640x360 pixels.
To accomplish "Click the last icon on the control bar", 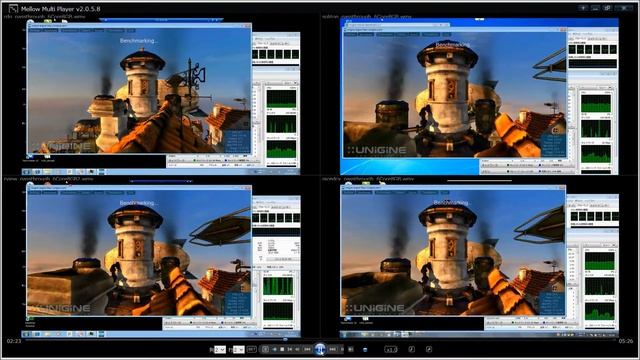I will [429, 349].
